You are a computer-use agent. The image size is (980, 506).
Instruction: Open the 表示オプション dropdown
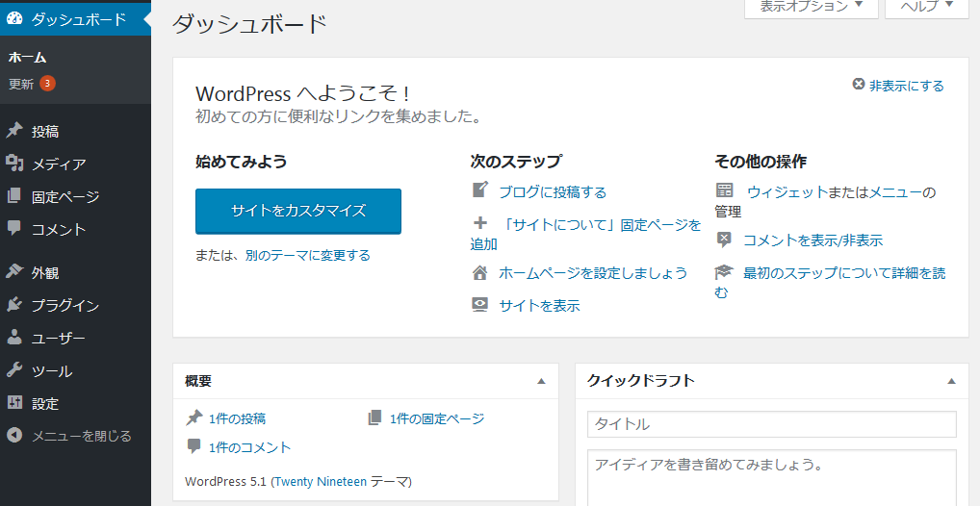812,8
